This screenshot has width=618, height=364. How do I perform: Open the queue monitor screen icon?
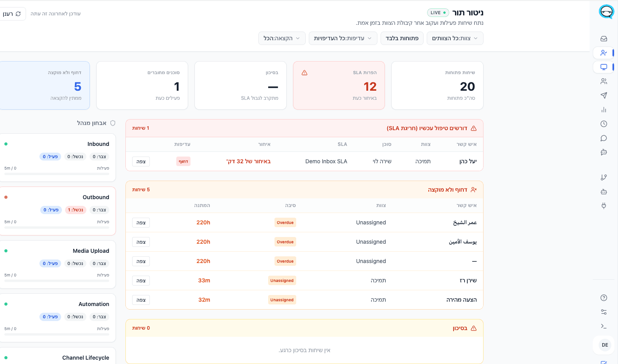pos(603,67)
